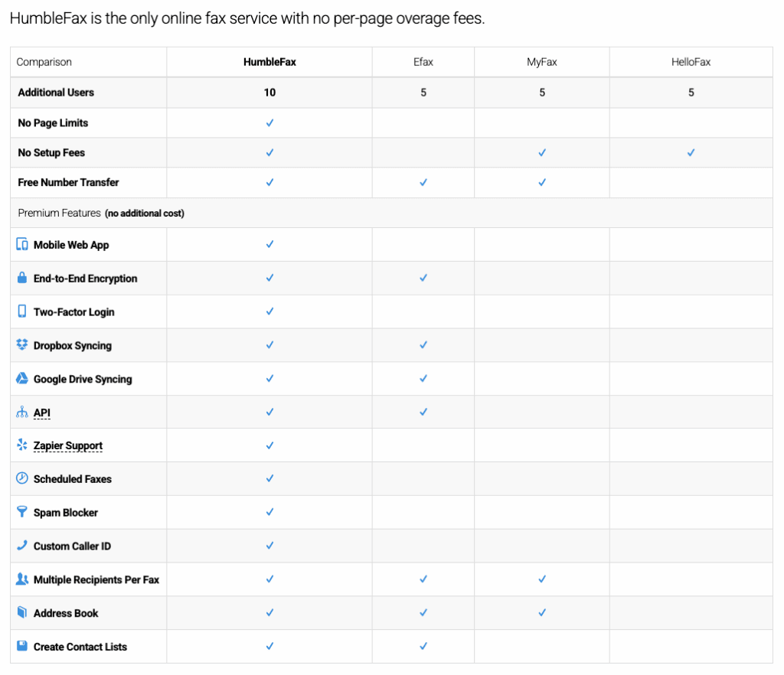Click the Spam Blocker funnel icon
Screen dimensions: 784x675
tap(22, 512)
